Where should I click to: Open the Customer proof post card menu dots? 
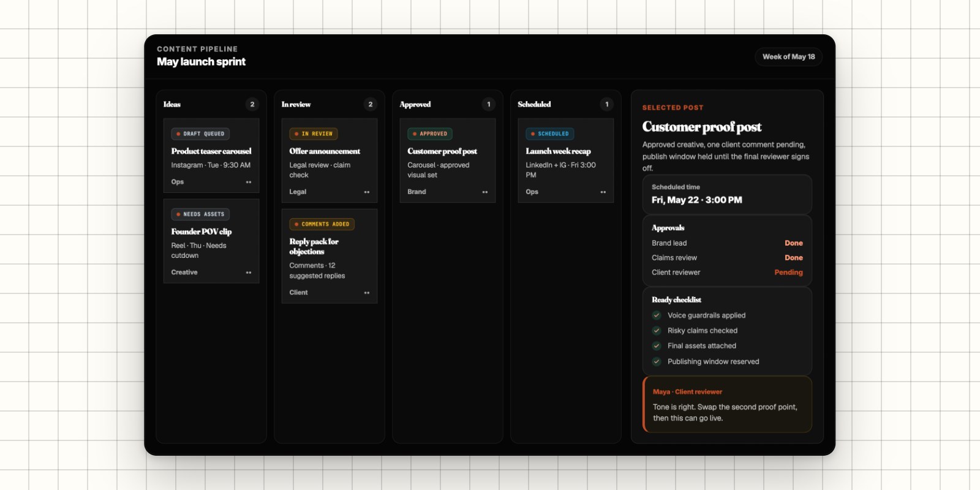485,192
